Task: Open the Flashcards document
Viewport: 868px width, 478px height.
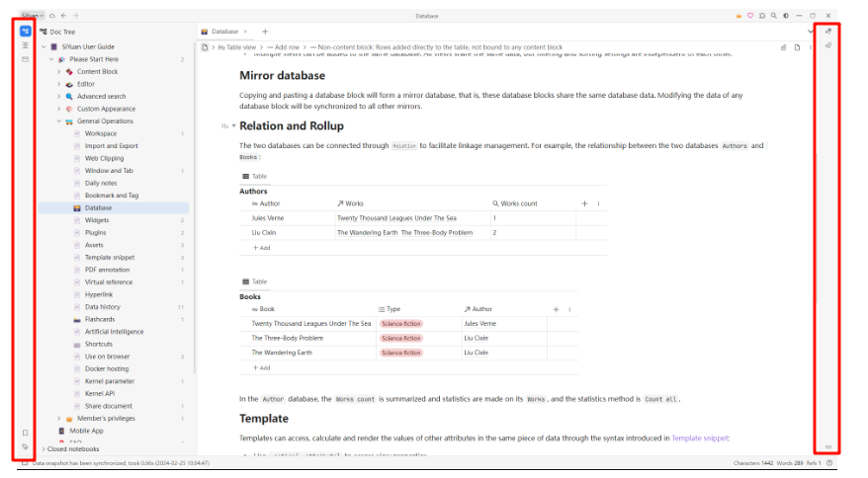Action: (100, 320)
